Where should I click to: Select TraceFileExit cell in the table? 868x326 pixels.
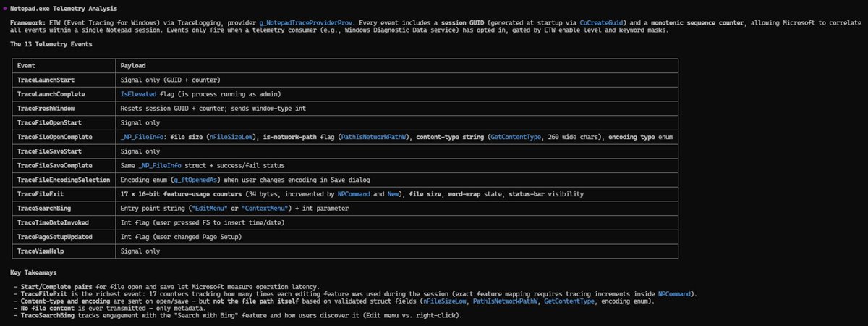64,193
